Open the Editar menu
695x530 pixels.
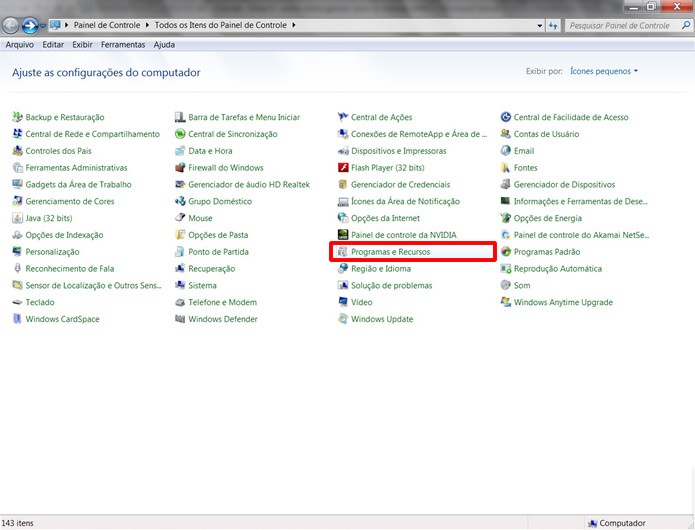coord(53,45)
